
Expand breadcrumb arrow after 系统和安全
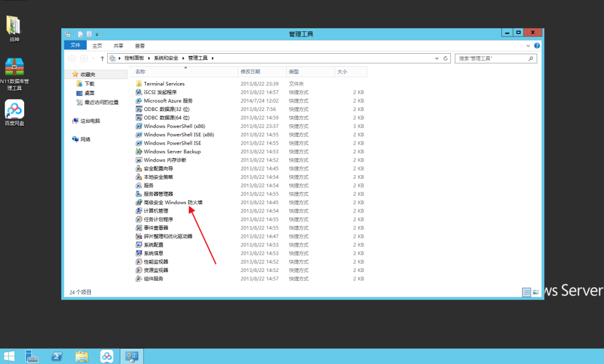point(183,58)
